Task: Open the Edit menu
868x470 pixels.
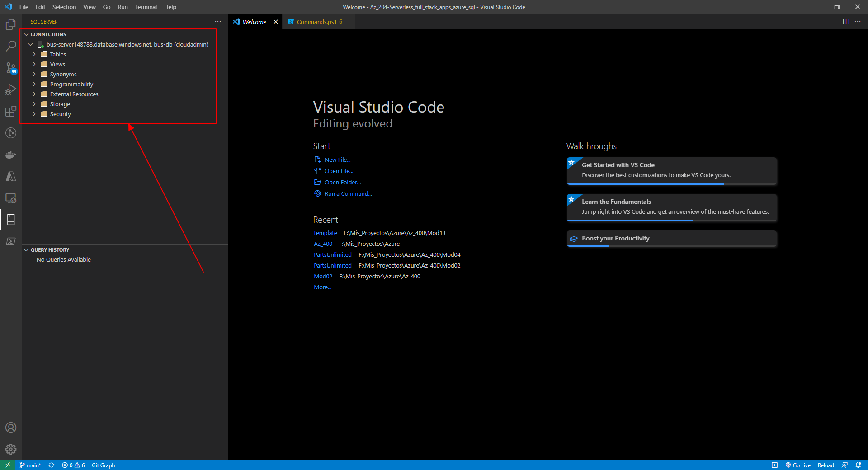Action: coord(40,7)
